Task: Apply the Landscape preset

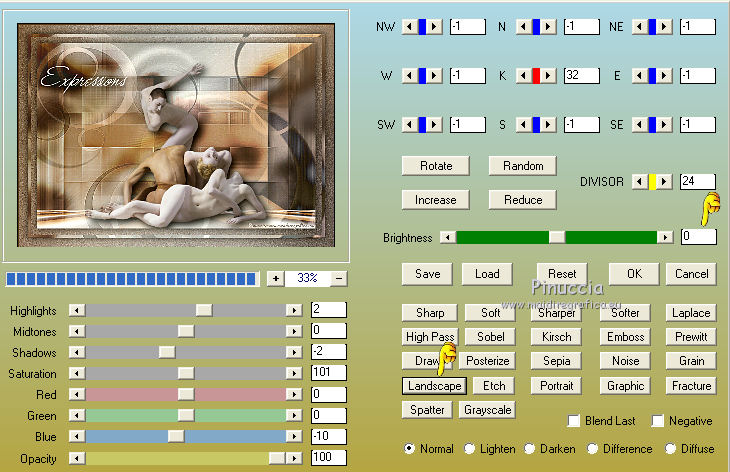Action: coord(434,386)
